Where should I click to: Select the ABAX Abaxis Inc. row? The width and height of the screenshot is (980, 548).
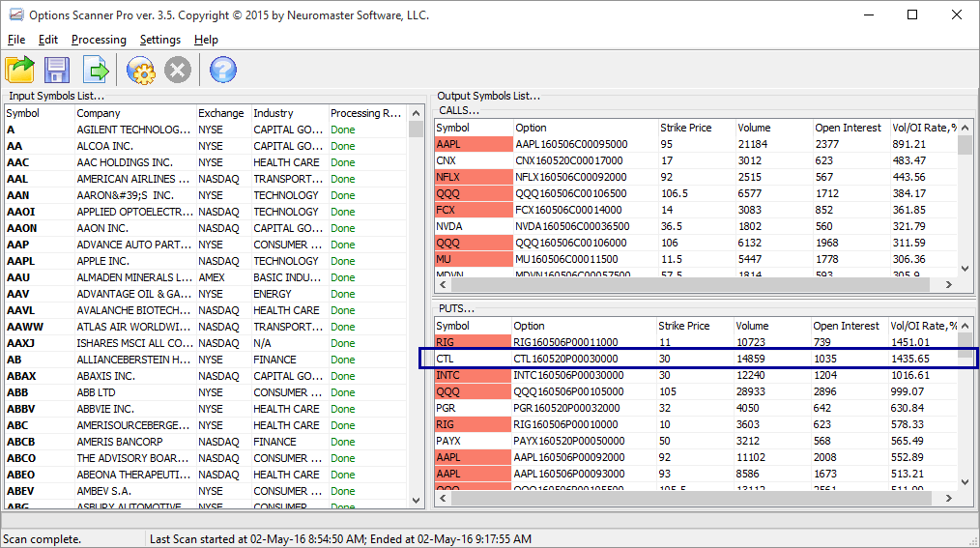pos(206,376)
